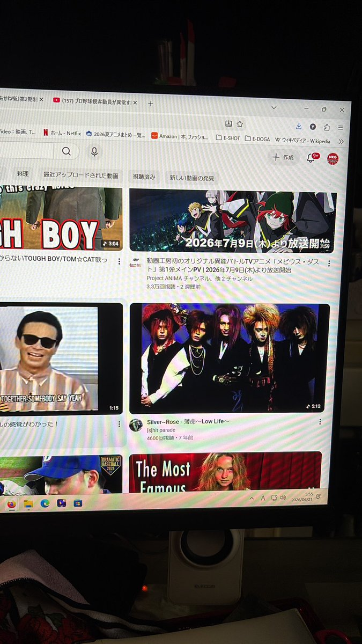Image resolution: width=362 pixels, height=644 pixels.
Task: Open The Most Famous video thumbnail
Action: 225,472
